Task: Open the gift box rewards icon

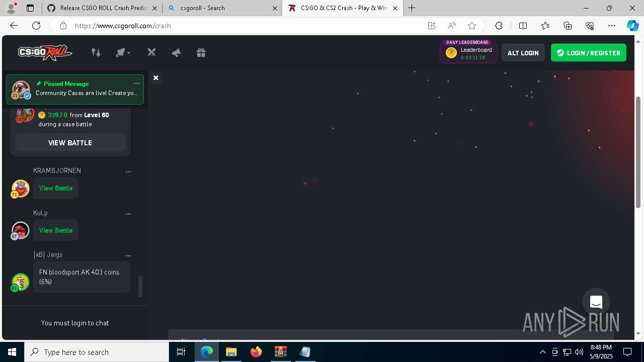Action: click(201, 52)
